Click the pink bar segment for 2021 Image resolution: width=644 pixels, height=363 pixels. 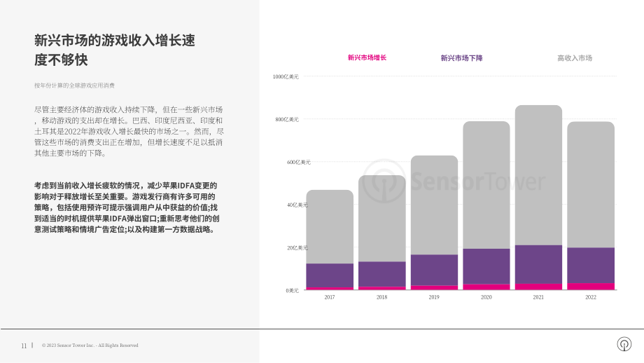(538, 287)
